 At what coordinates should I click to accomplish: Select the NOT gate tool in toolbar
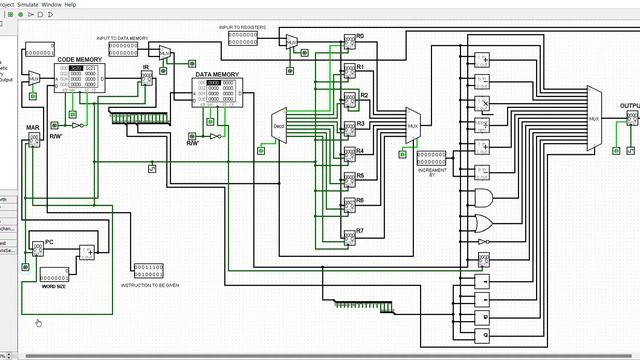click(x=31, y=14)
